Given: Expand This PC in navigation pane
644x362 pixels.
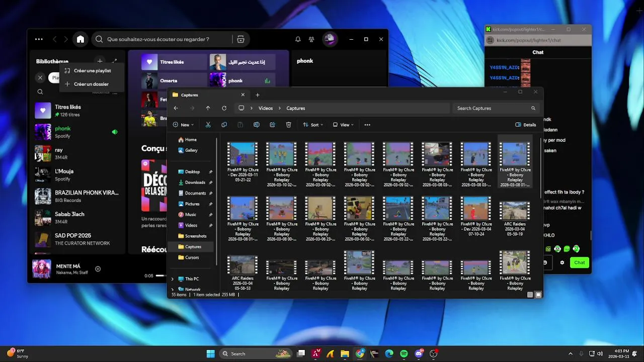Looking at the screenshot, I should (x=173, y=279).
